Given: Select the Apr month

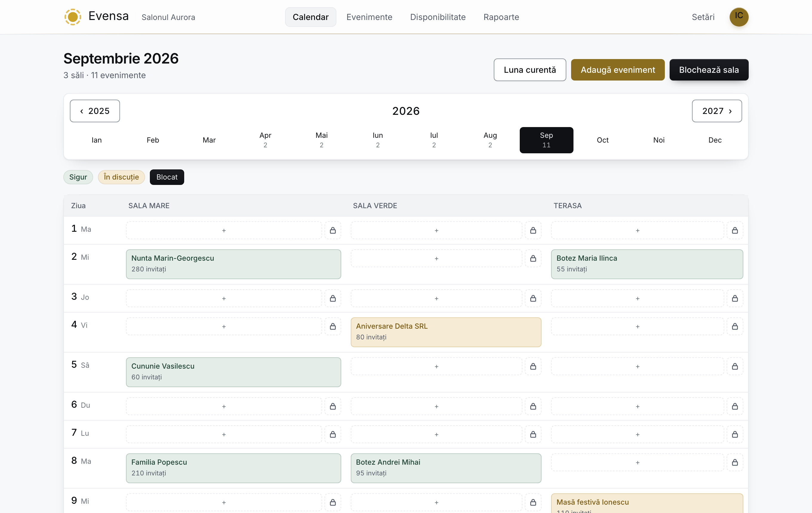Looking at the screenshot, I should [x=265, y=140].
